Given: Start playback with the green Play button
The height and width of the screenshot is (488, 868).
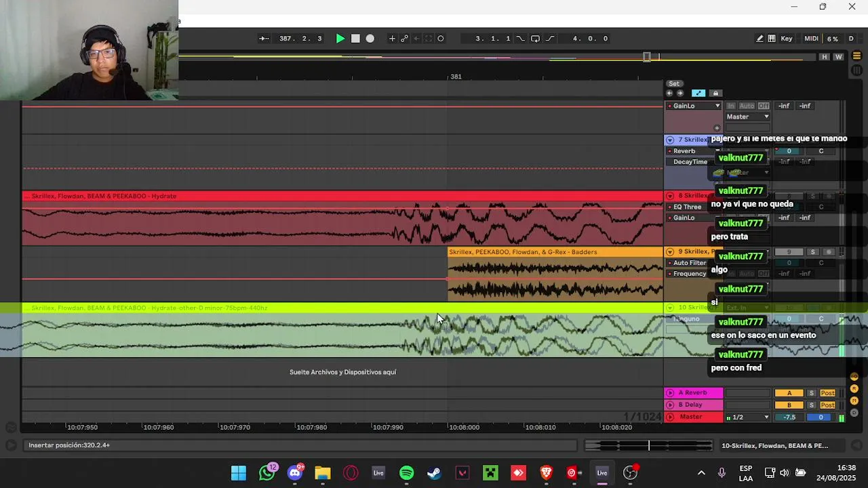Looking at the screenshot, I should (x=340, y=39).
